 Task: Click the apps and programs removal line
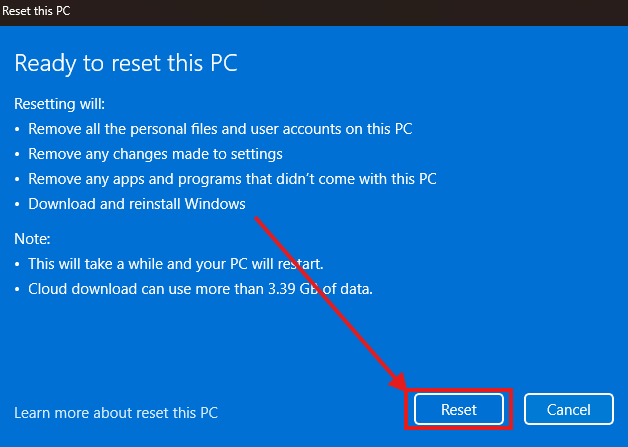tap(232, 179)
